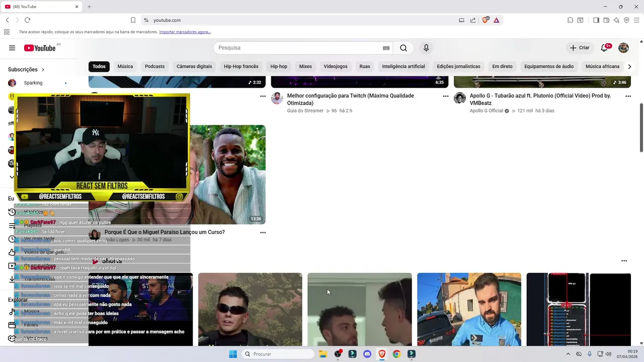Toggle the browser sidebar panel

pos(596,20)
